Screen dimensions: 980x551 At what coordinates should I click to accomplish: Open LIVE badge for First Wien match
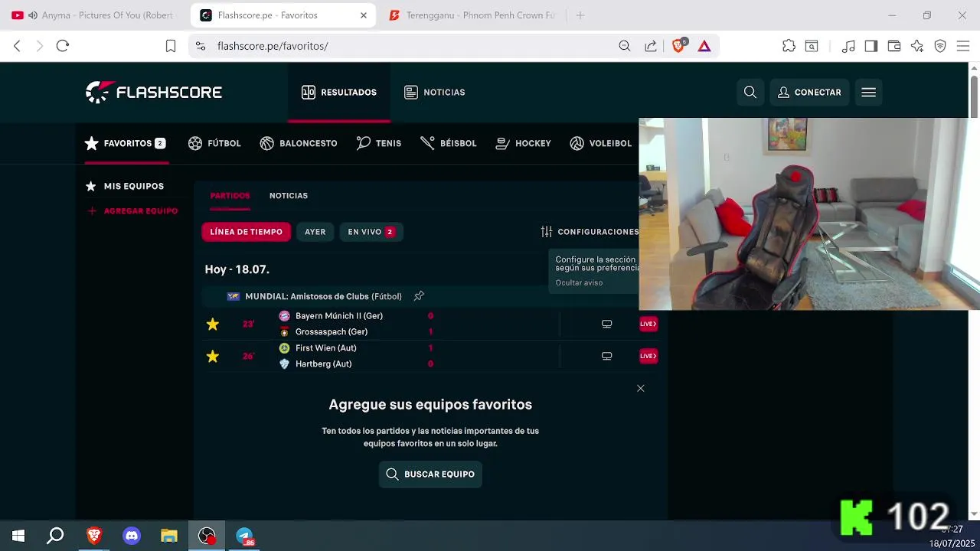(648, 356)
